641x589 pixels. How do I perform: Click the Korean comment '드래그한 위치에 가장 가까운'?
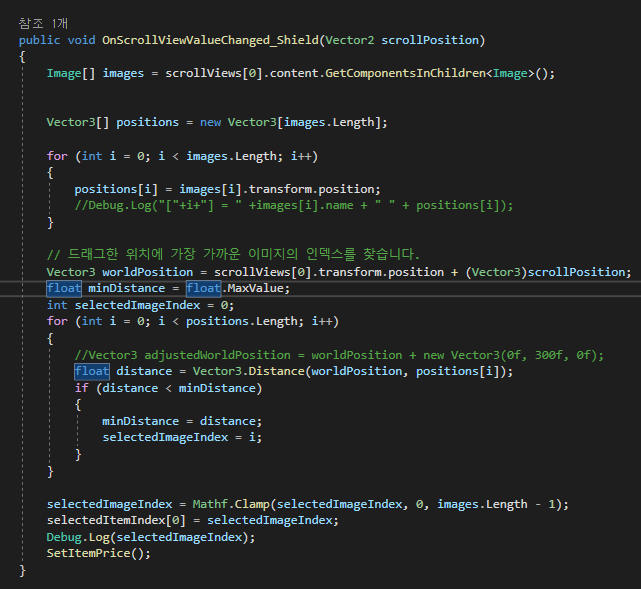click(x=154, y=254)
